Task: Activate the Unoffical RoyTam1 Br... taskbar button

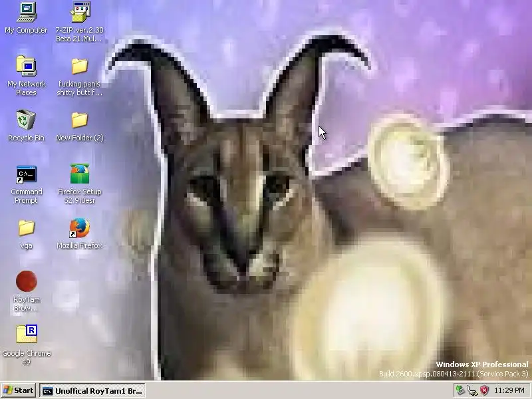Action: [92, 391]
